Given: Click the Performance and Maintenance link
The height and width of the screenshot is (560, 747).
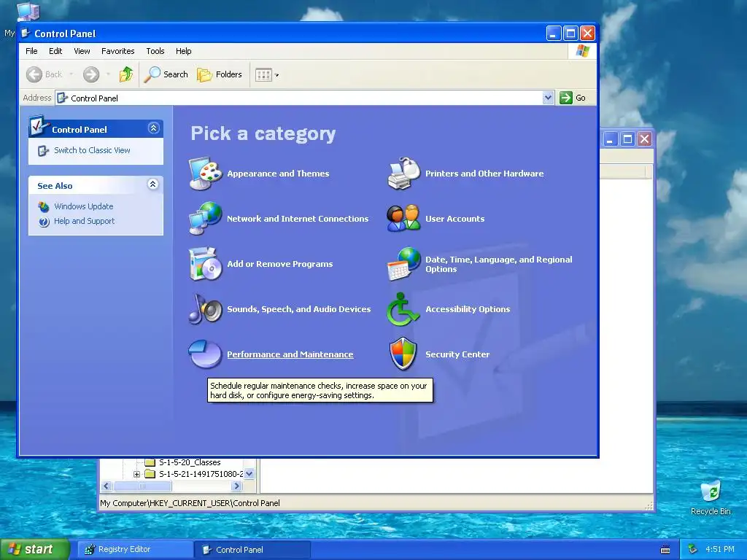Looking at the screenshot, I should [x=290, y=354].
